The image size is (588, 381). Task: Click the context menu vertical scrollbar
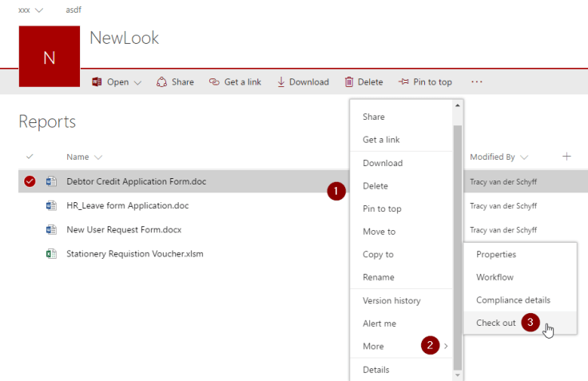point(457,240)
